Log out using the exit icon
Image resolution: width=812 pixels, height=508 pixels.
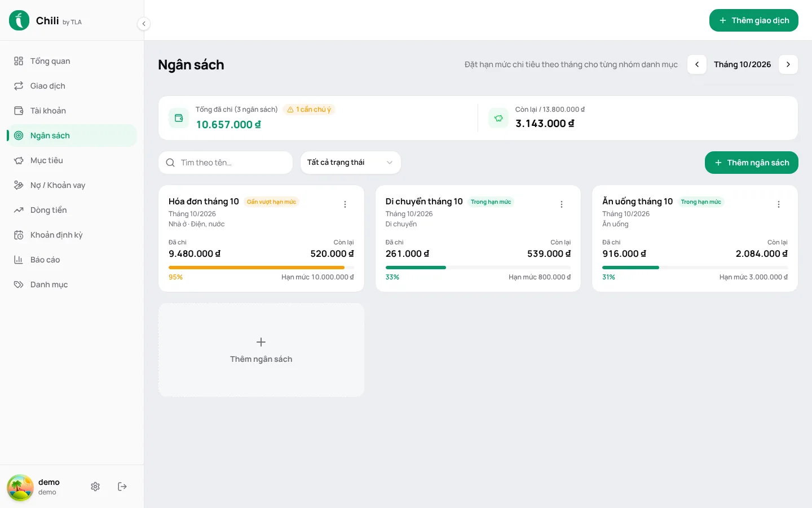(x=122, y=487)
